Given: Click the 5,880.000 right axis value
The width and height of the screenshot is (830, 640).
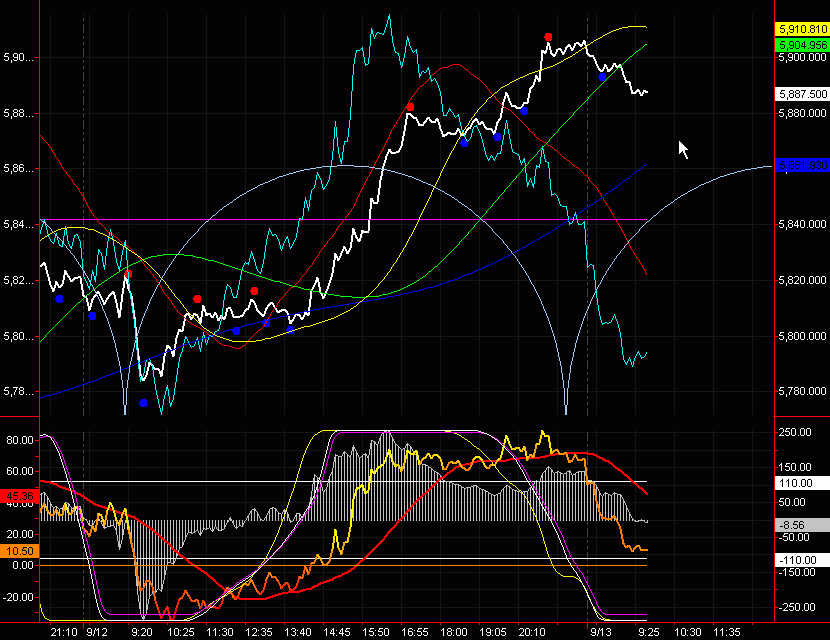Looking at the screenshot, I should click(802, 113).
